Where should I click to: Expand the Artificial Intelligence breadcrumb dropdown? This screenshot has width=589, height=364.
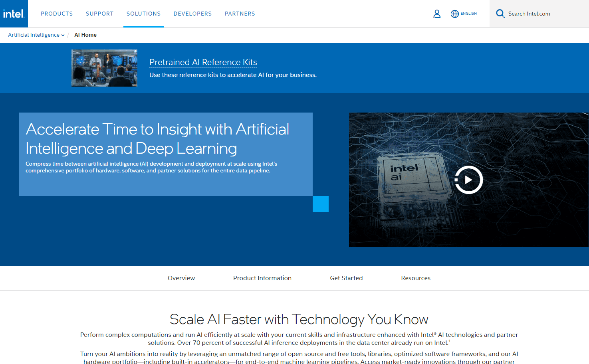pyautogui.click(x=36, y=35)
